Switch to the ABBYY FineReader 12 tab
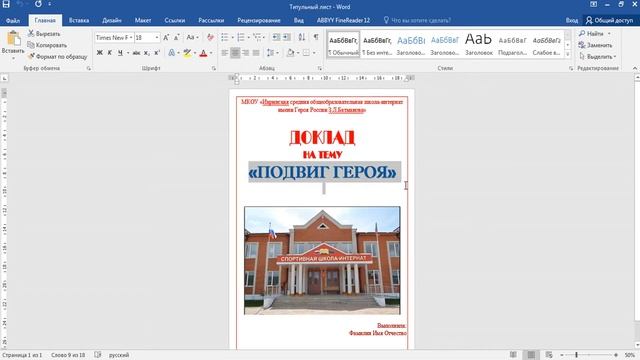Screen dimensions: 640x360 pos(343,20)
